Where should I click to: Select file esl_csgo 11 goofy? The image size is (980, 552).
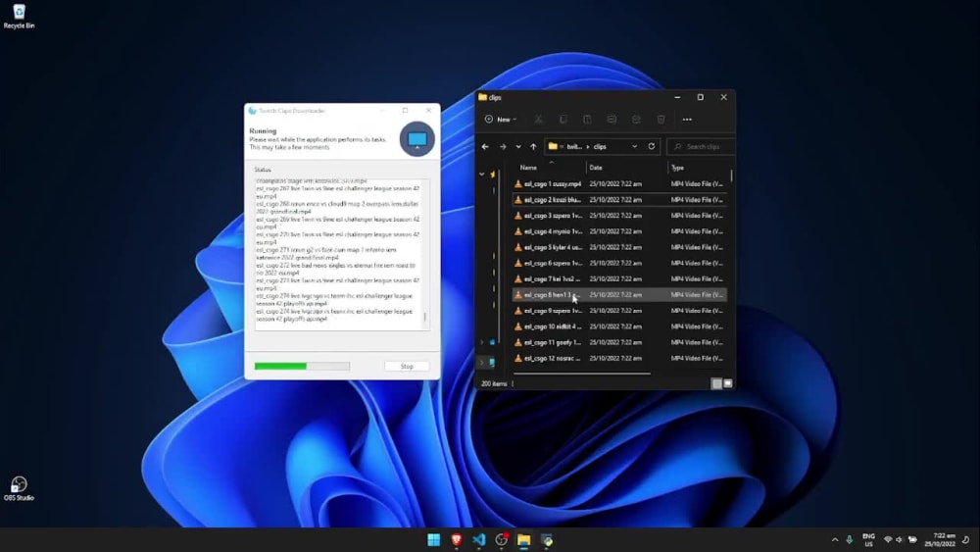pyautogui.click(x=619, y=342)
